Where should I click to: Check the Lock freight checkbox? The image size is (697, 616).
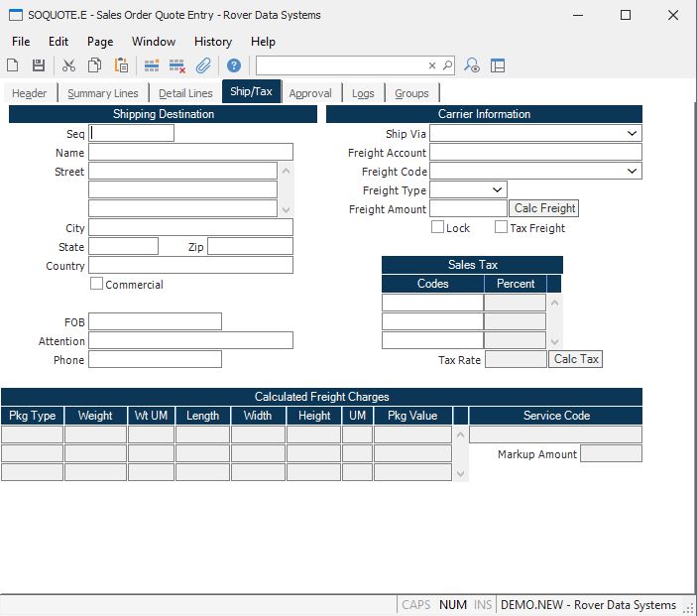pos(437,227)
